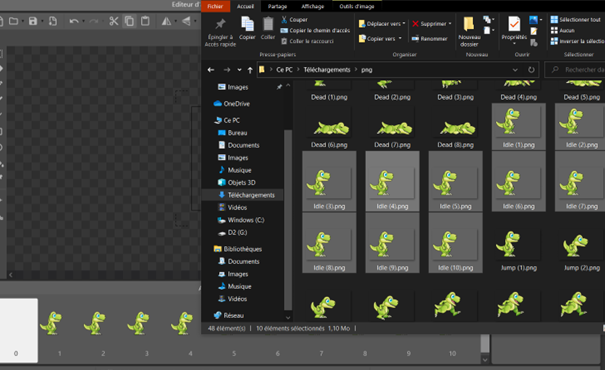Viewport: 605px width, 370px height.
Task: Click the Open folder icon in editor
Action: [x=14, y=21]
